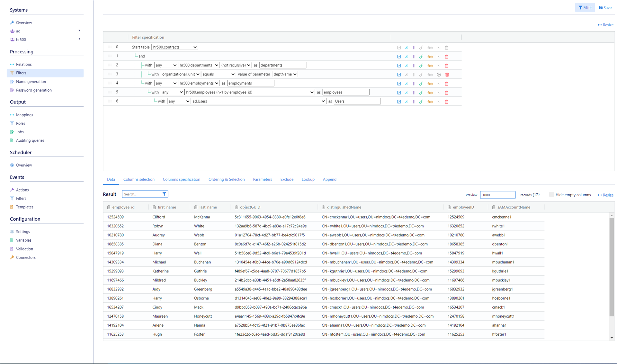Open Mappings in the Output section

[x=24, y=115]
